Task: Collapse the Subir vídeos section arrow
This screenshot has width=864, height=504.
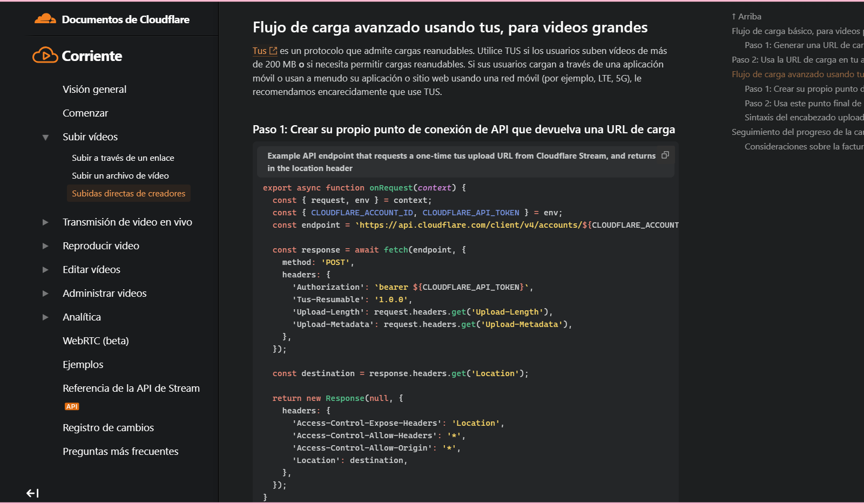Action: pos(46,137)
